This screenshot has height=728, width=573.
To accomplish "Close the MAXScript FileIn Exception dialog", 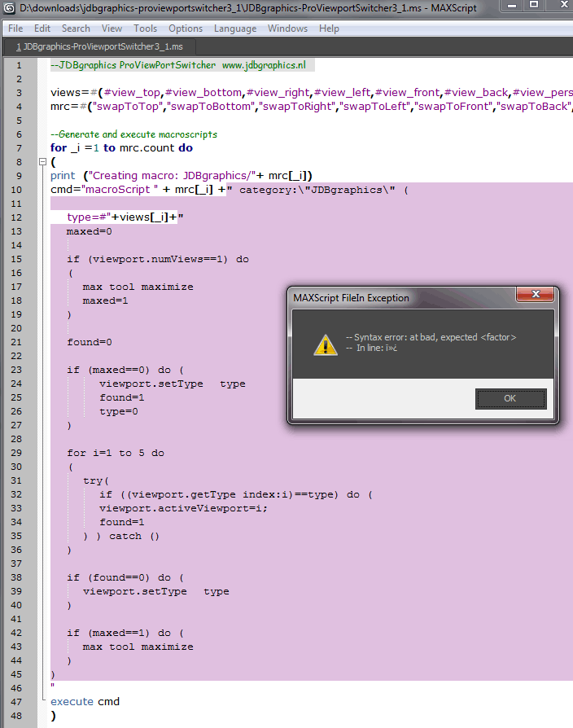I will click(x=536, y=293).
